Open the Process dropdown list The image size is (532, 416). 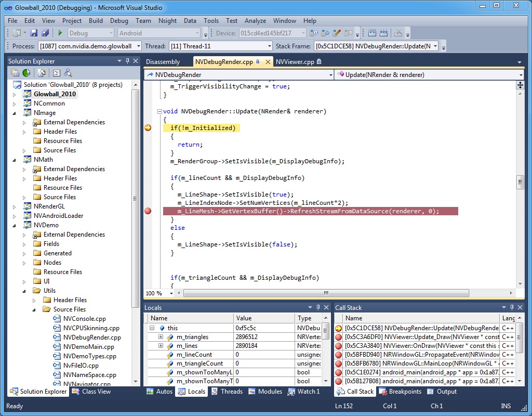138,46
